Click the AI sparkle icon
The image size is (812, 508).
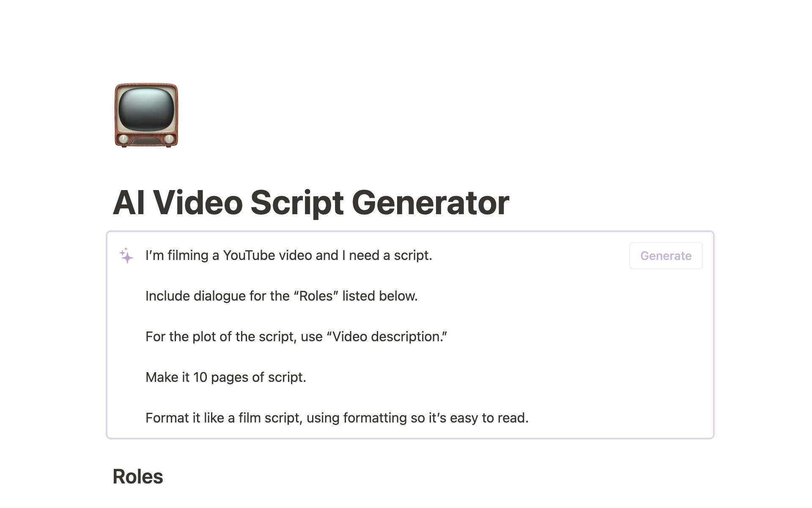tap(126, 256)
